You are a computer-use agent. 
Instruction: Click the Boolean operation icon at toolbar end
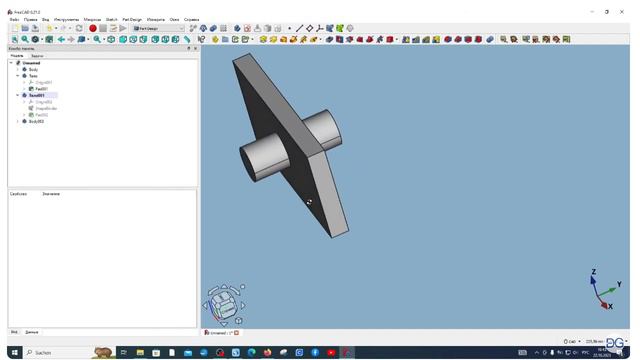tap(490, 39)
